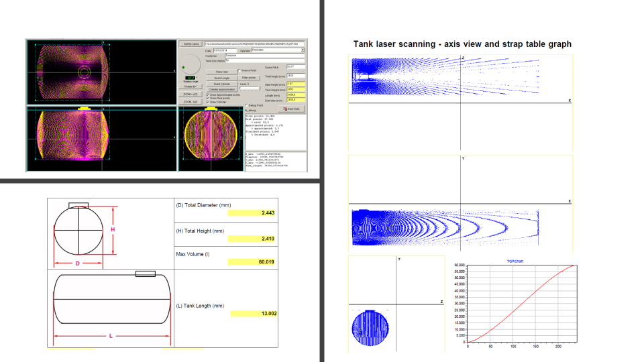Click the red L dimension label
Viewport: 644px width, 362px height.
[111, 336]
